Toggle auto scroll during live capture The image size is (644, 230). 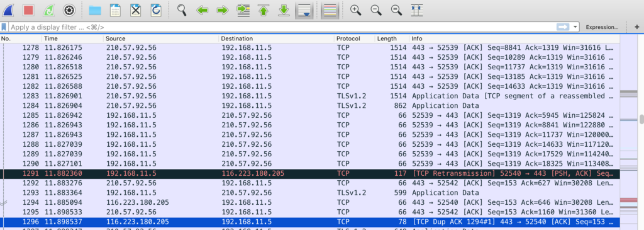click(304, 10)
